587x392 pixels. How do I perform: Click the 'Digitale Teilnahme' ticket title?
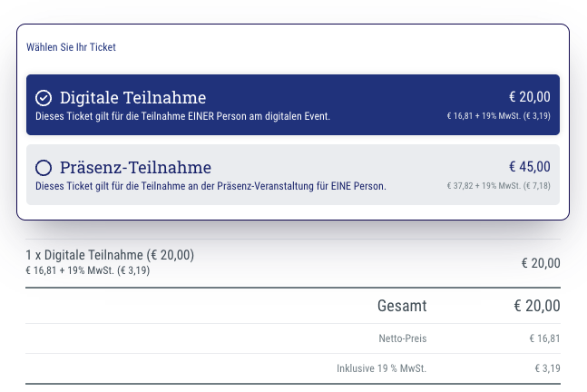[132, 97]
